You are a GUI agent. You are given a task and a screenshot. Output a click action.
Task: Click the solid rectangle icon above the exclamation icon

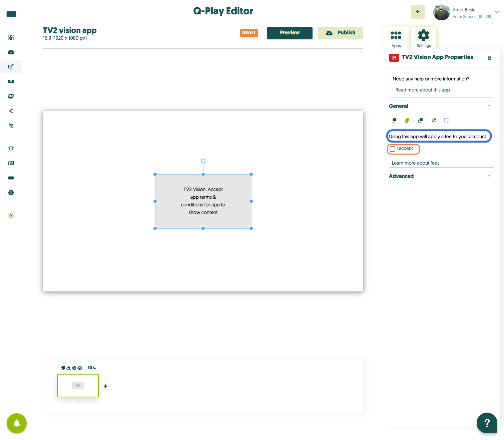(x=11, y=178)
